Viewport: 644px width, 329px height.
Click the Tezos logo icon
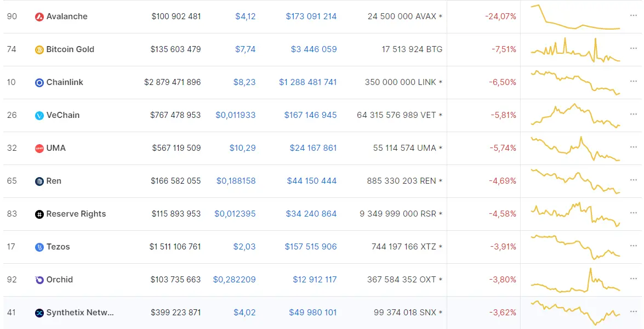(x=39, y=247)
